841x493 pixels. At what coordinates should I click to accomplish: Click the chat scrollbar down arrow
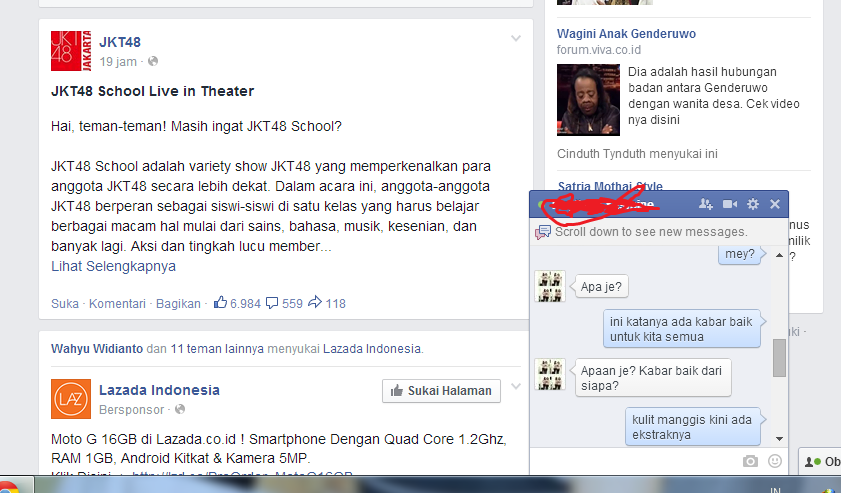779,439
